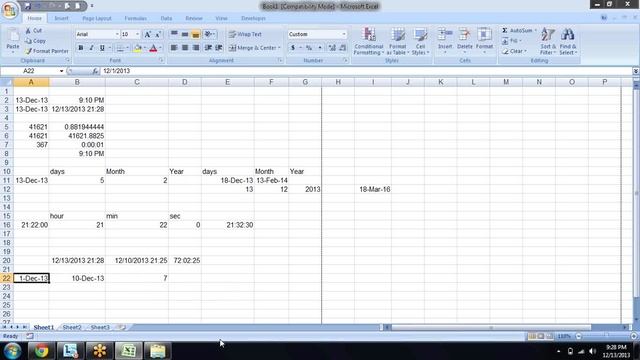The height and width of the screenshot is (360, 640).
Task: Click the Orientation icon
Action: 209,34
